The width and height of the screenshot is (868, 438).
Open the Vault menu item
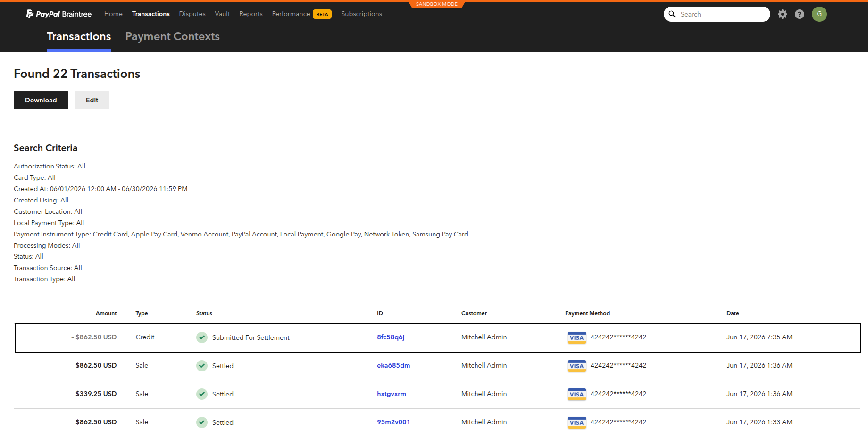(x=222, y=14)
